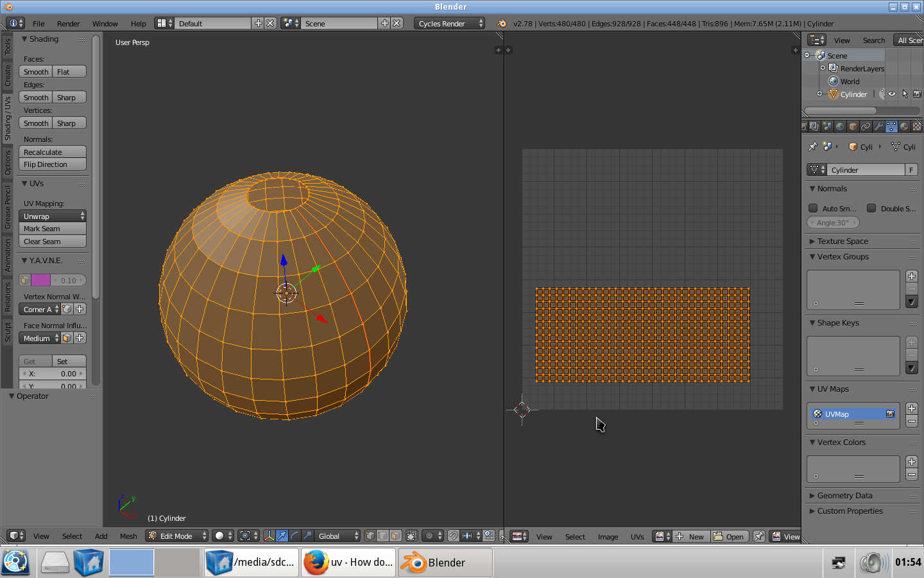Toggle the 3D manipulator axis icon
This screenshot has height=578, width=924.
click(269, 536)
